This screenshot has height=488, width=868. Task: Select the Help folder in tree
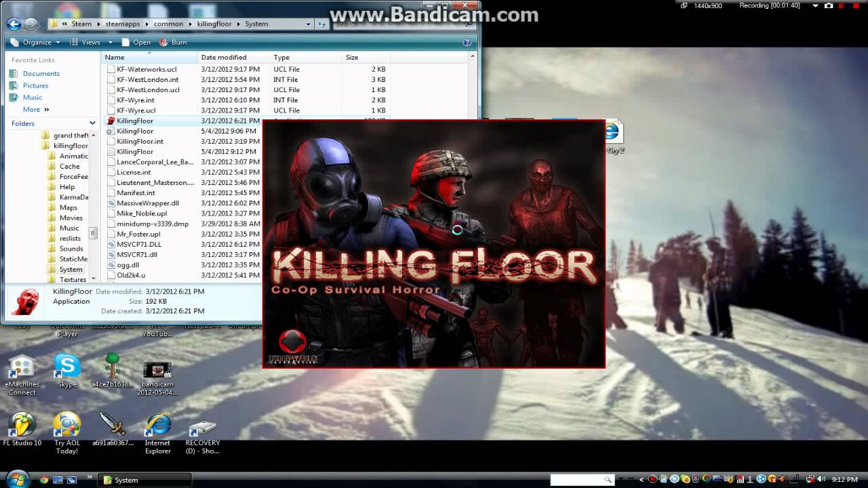coord(67,187)
